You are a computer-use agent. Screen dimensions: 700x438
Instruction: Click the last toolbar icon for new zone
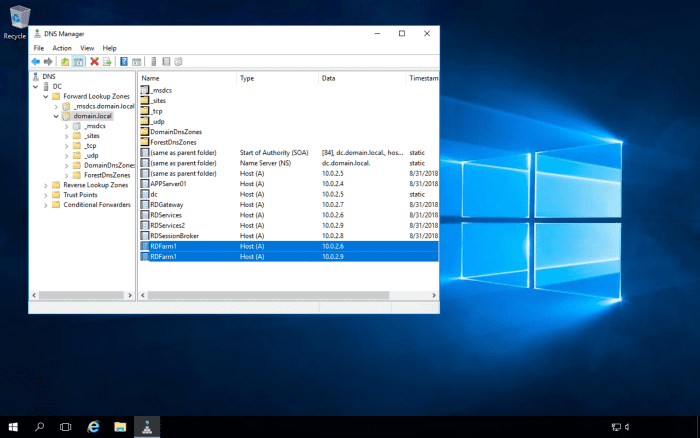[178, 62]
